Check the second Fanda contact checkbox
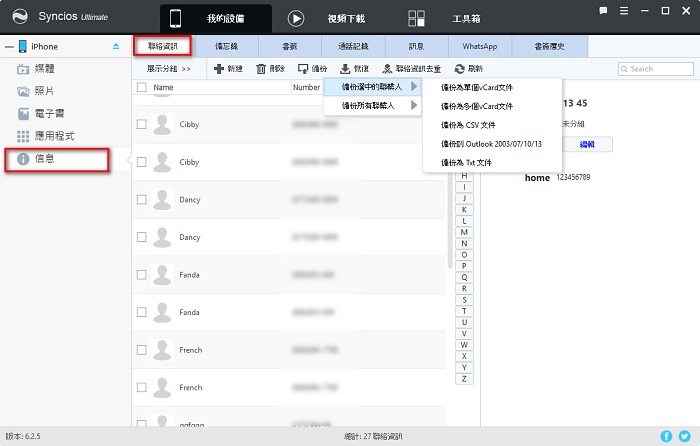Image resolution: width=700 pixels, height=446 pixels. (142, 312)
